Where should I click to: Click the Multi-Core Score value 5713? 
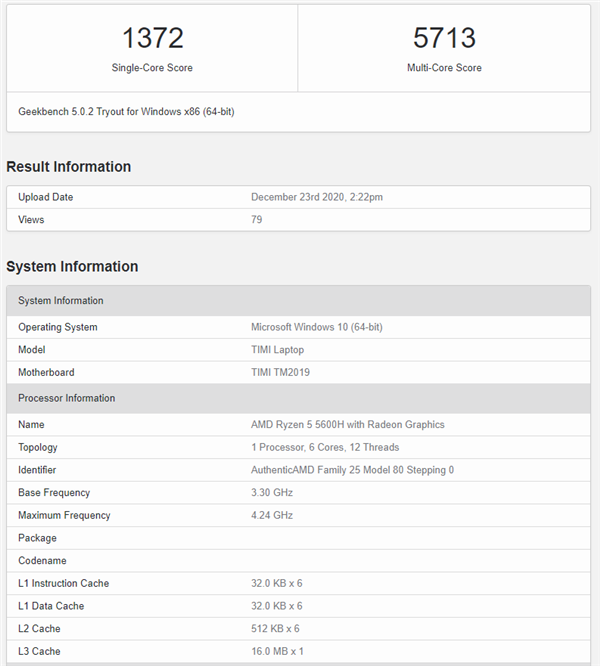click(444, 39)
